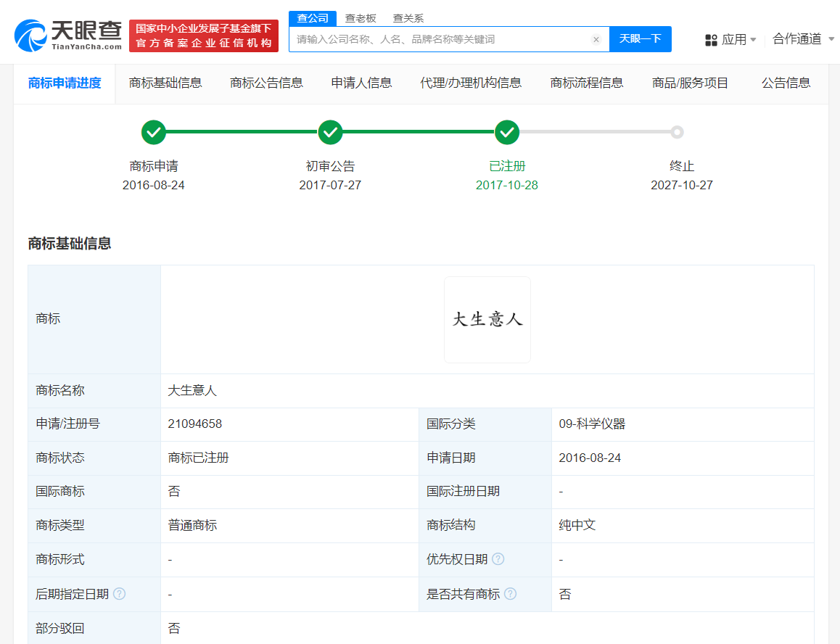
Task: Expand the 应用 dropdown
Action: click(738, 40)
